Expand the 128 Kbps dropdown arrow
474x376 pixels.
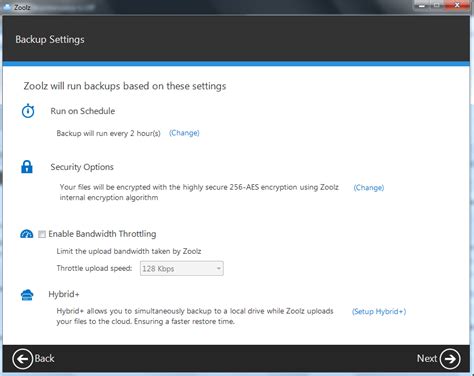219,268
